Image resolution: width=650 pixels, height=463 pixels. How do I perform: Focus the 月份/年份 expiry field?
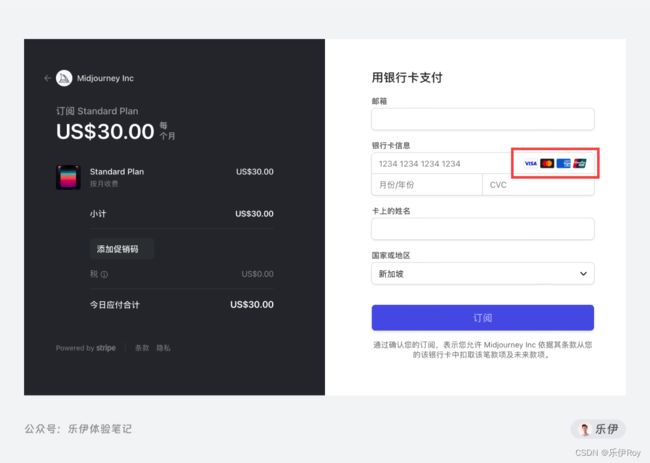tap(427, 185)
